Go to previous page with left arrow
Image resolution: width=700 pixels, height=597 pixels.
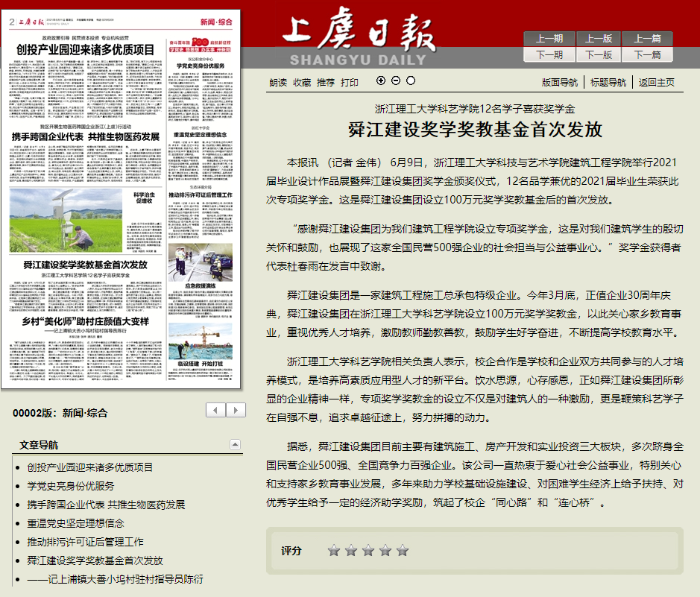pyautogui.click(x=215, y=410)
